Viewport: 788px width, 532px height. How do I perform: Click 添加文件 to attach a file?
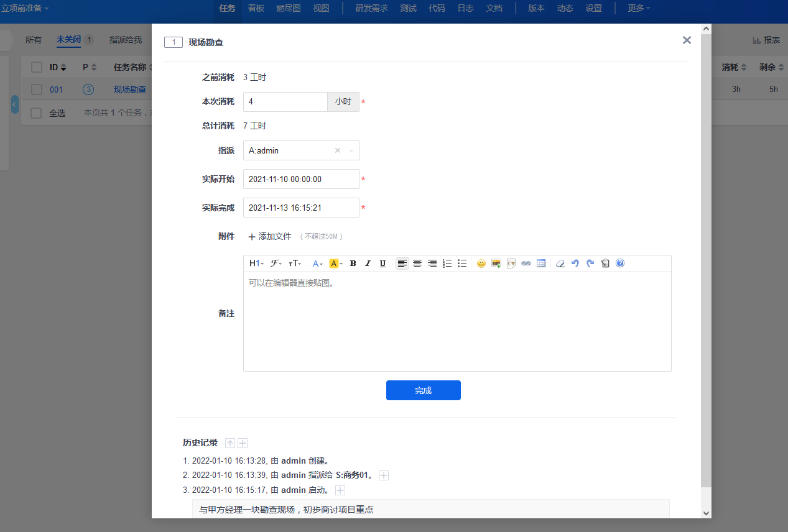pyautogui.click(x=270, y=236)
